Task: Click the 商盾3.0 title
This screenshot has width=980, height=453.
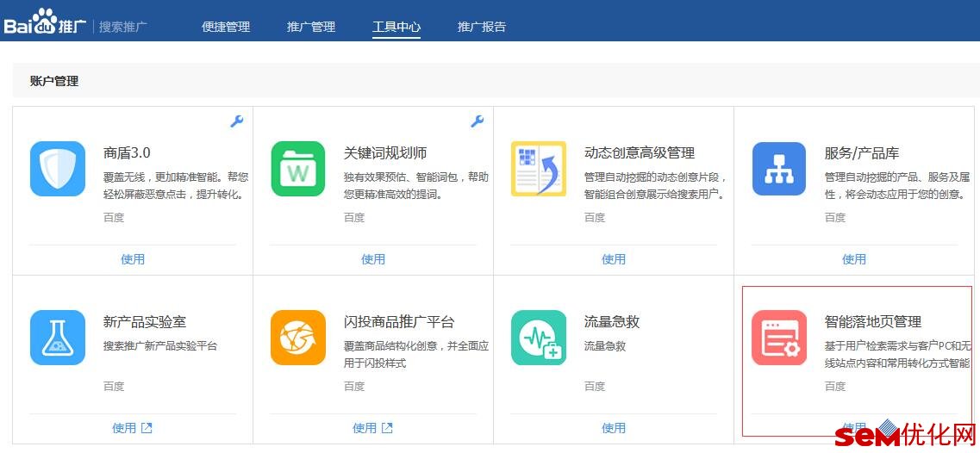Action: [x=127, y=153]
